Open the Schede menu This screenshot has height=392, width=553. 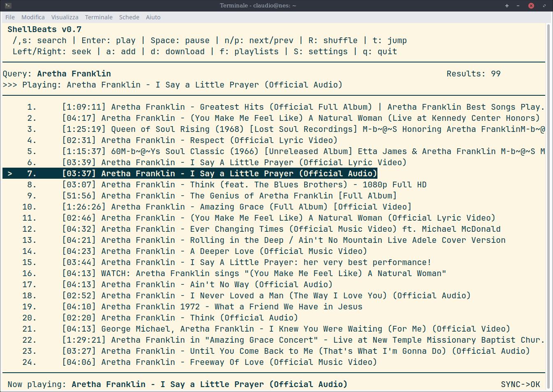coord(129,17)
